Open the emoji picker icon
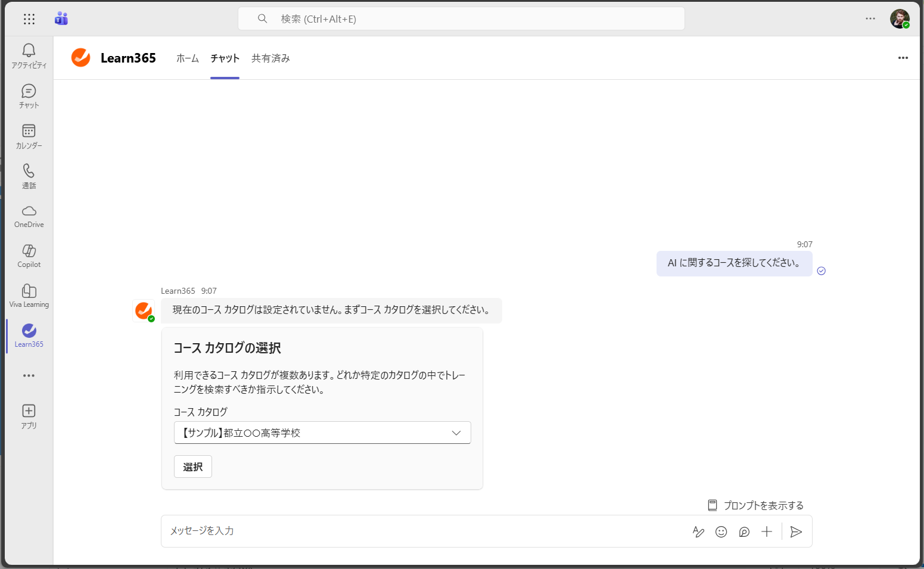Image resolution: width=924 pixels, height=569 pixels. click(x=721, y=531)
